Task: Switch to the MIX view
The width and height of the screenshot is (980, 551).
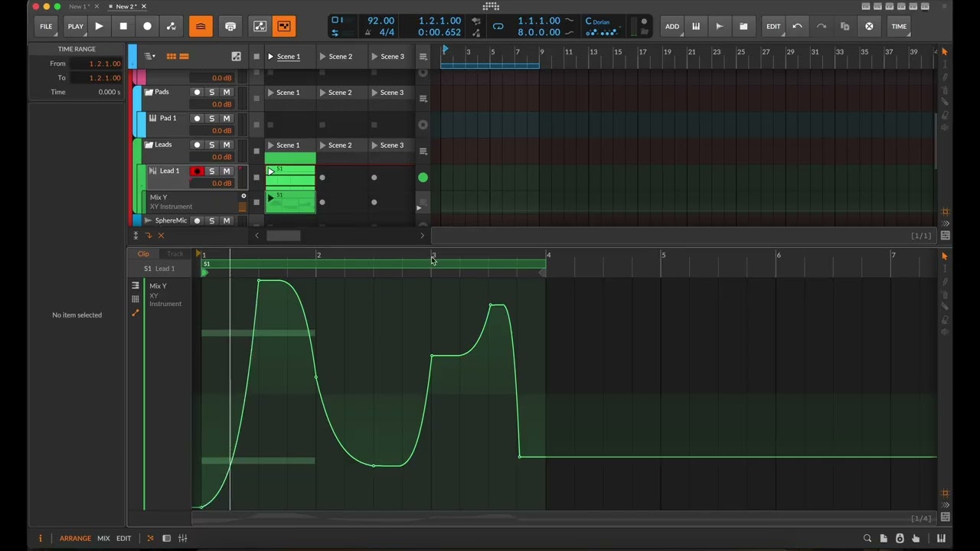Action: point(103,539)
